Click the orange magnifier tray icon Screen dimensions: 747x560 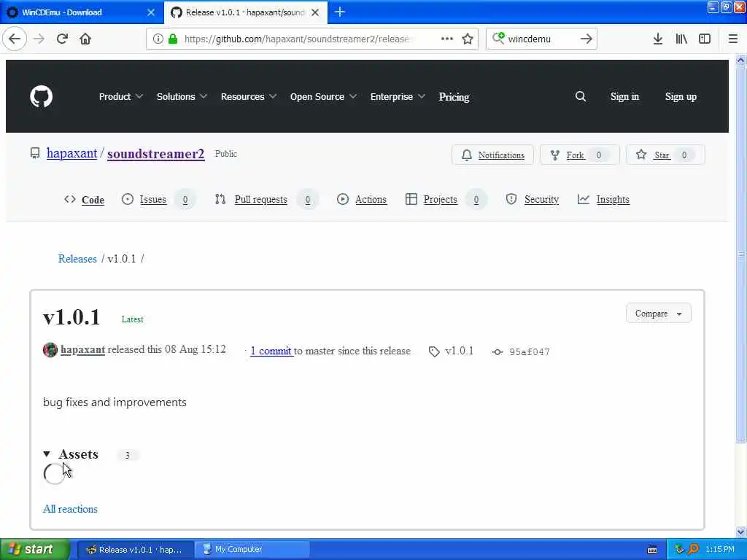pos(694,550)
